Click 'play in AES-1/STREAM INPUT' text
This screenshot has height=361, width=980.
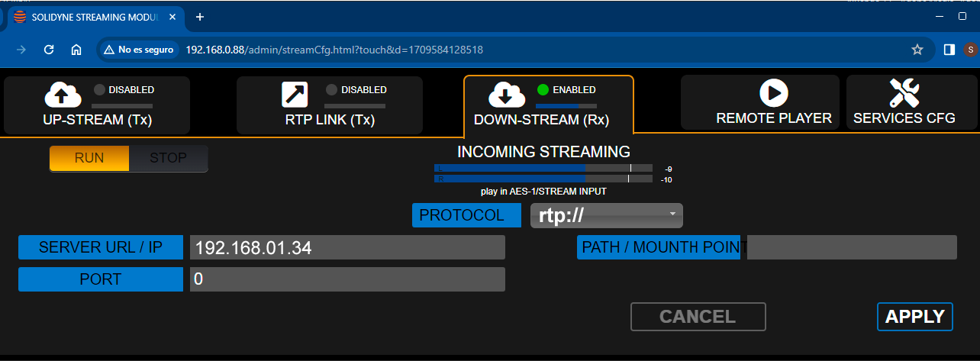(543, 192)
